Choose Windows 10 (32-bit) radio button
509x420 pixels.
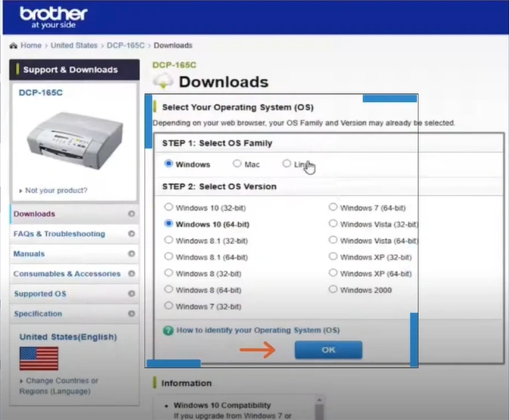[x=169, y=207]
